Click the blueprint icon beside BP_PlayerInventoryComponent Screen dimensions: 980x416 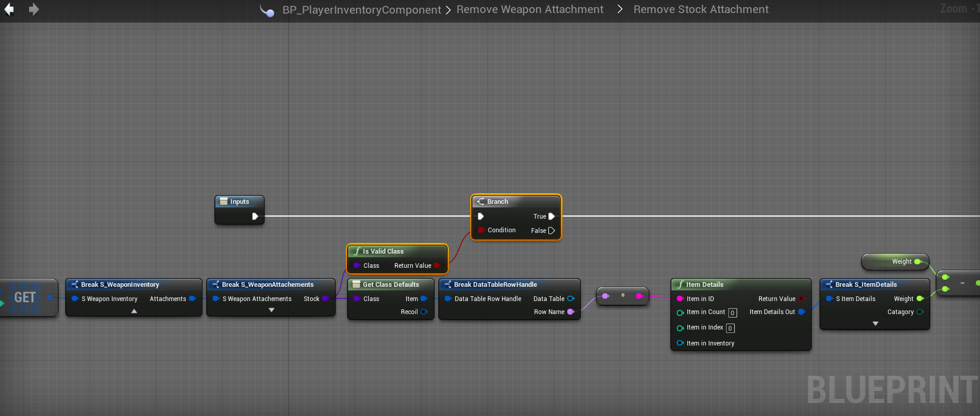pos(267,10)
